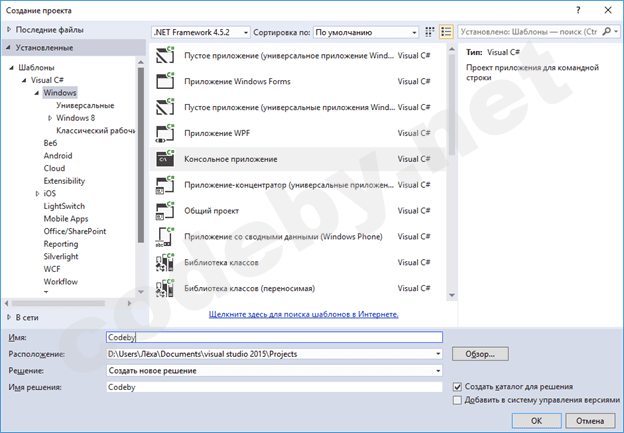The width and height of the screenshot is (624, 433).
Task: Click the 'Обзор...' browse button
Action: pos(480,354)
